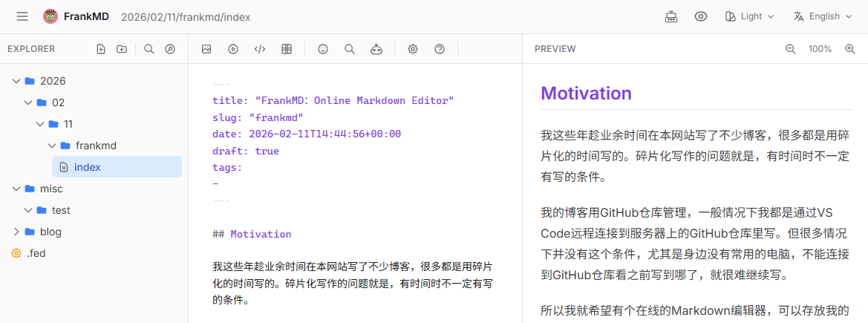This screenshot has width=868, height=323.
Task: Open the Light theme dropdown
Action: (x=749, y=16)
